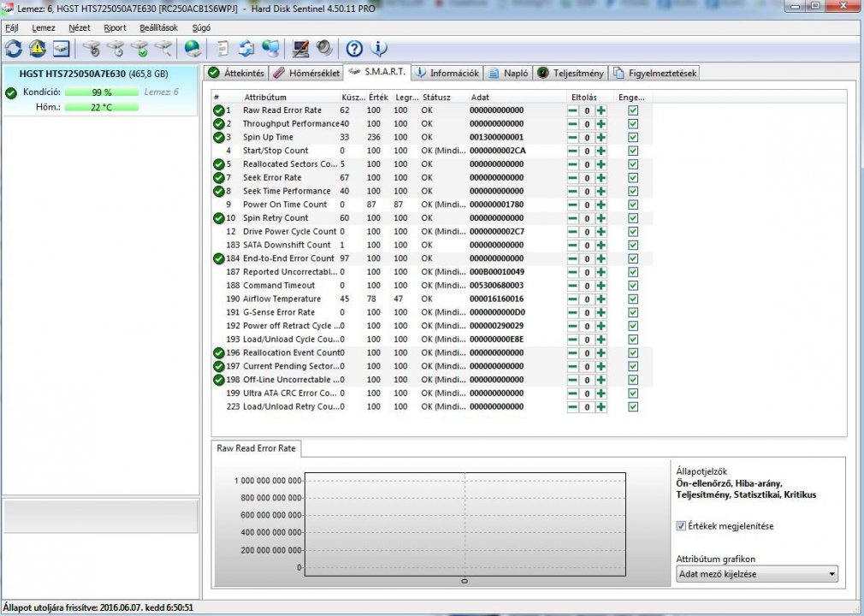Click green check icon of Spin Up Time row
This screenshot has height=616, width=864.
pos(219,138)
